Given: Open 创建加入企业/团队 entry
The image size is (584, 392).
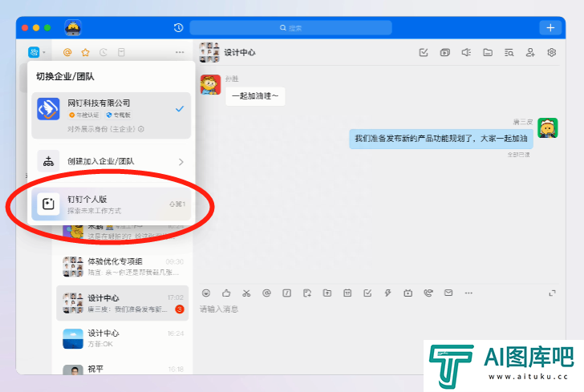Looking at the screenshot, I should [x=111, y=161].
